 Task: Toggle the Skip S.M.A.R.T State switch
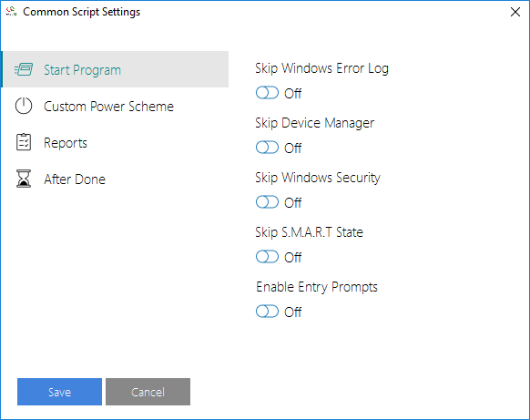click(x=267, y=257)
